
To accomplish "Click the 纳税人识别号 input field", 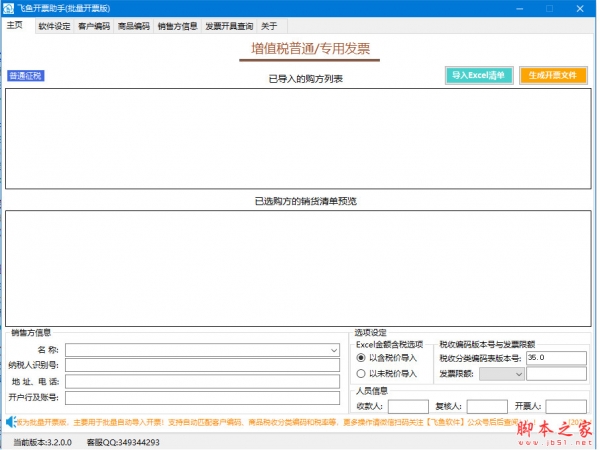I will [x=203, y=366].
